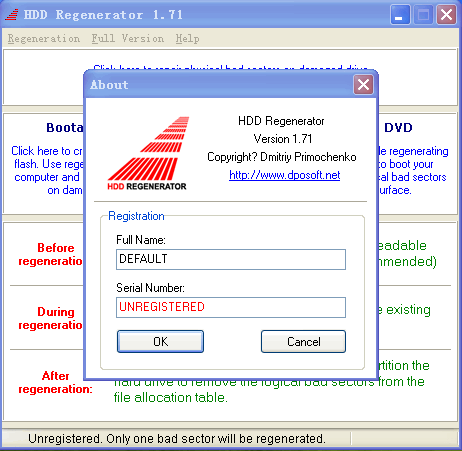
Task: Open the Regeneration menu
Action: click(44, 39)
